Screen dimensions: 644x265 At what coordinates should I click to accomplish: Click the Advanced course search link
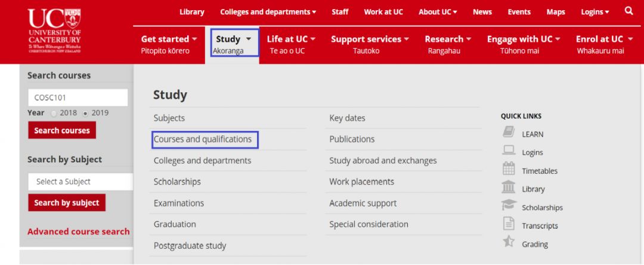tap(79, 232)
